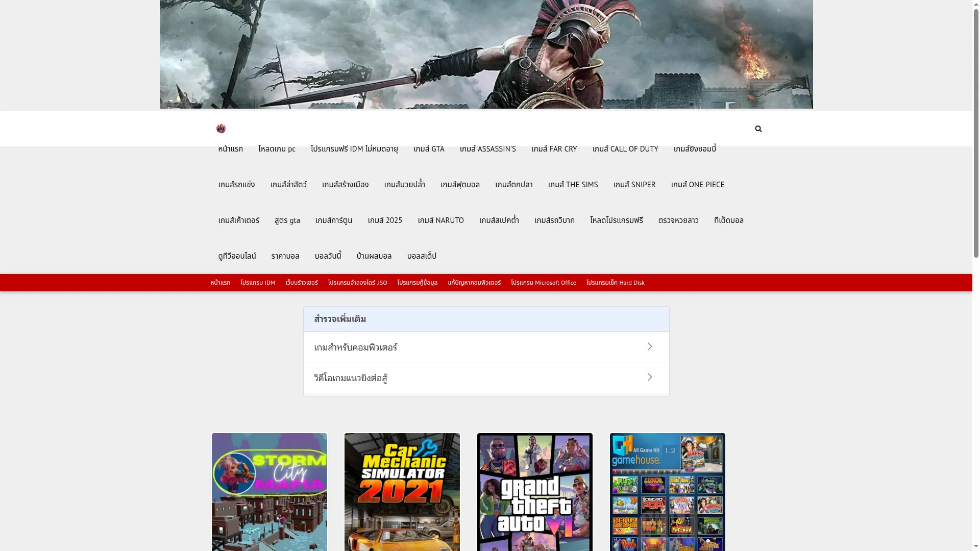
Task: Open ทีเด็ดบอล menu item
Action: (728, 220)
